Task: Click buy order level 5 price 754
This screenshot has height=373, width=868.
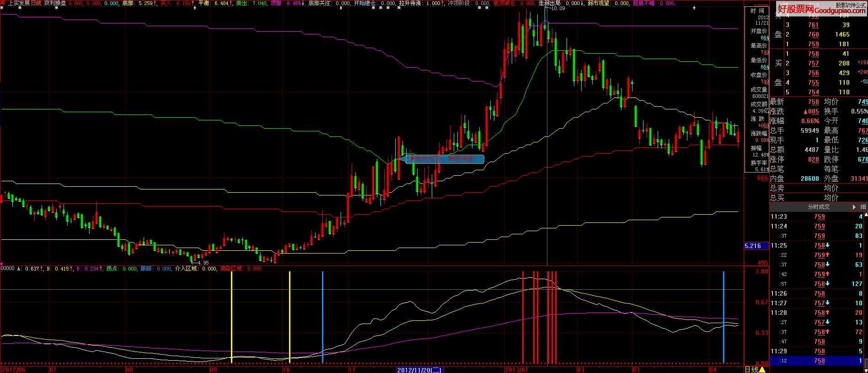Action: [813, 92]
